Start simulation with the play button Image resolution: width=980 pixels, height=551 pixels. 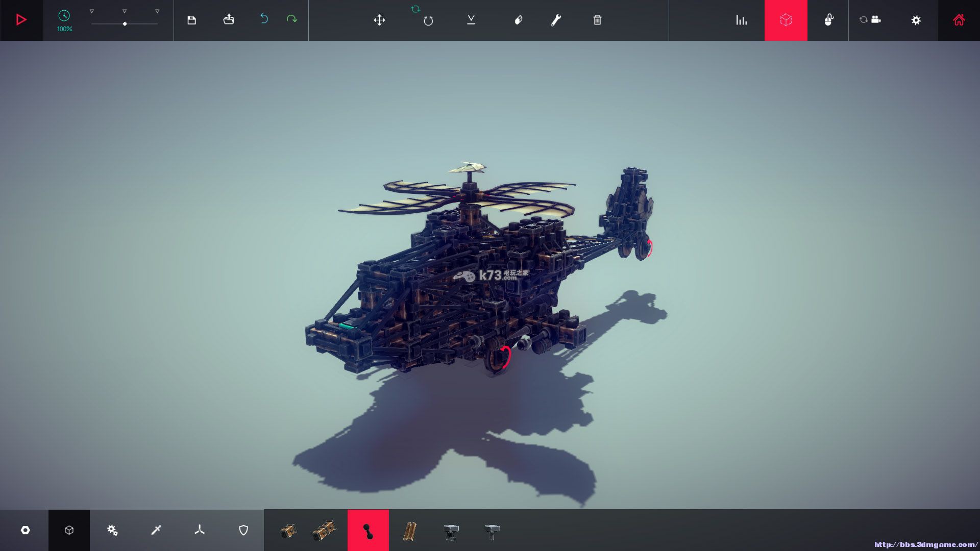21,20
